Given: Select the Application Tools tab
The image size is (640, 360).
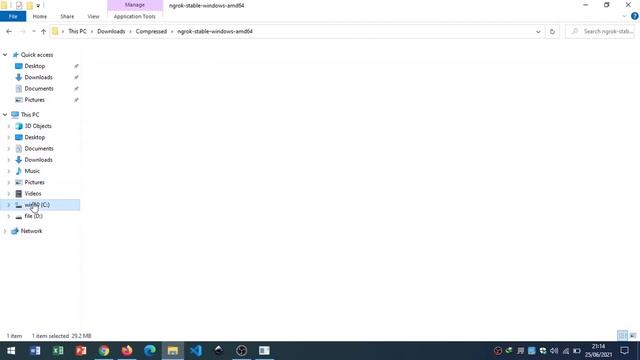Looking at the screenshot, I should [135, 16].
